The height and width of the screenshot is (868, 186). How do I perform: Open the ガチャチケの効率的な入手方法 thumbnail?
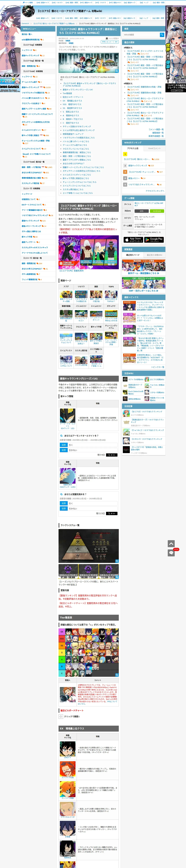(111, 313)
